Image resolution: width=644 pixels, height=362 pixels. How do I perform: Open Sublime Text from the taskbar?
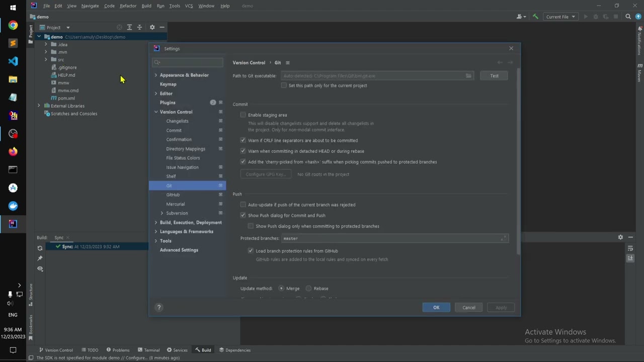pos(13,43)
